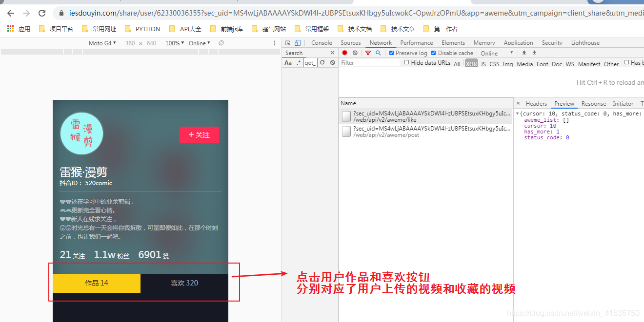Toggle the device toolbar icon

298,43
